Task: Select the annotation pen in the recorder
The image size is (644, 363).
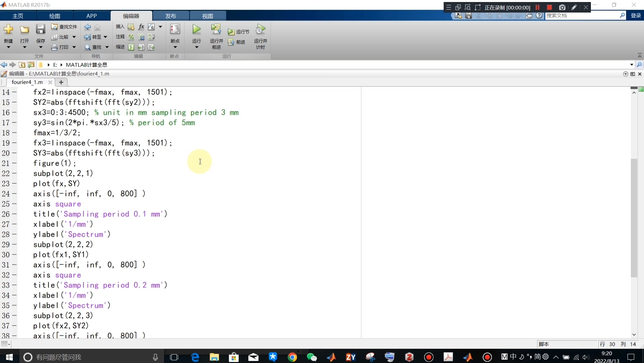Action: [x=574, y=7]
